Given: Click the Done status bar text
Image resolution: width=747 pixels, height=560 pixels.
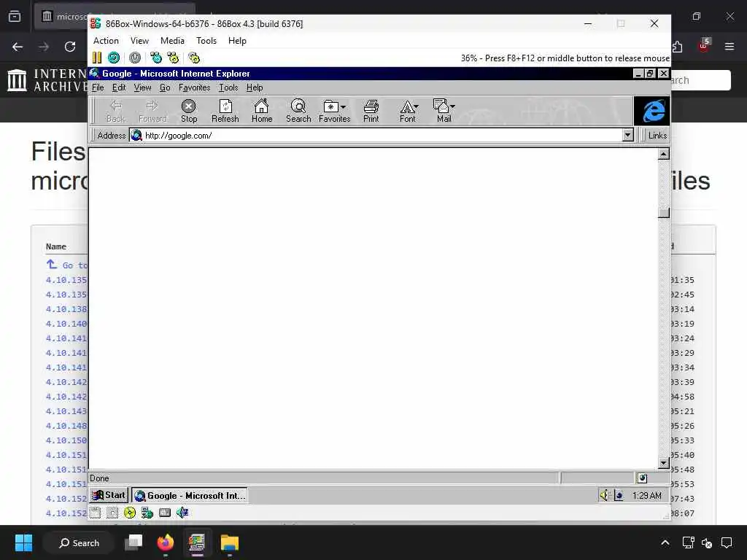Looking at the screenshot, I should tap(99, 478).
